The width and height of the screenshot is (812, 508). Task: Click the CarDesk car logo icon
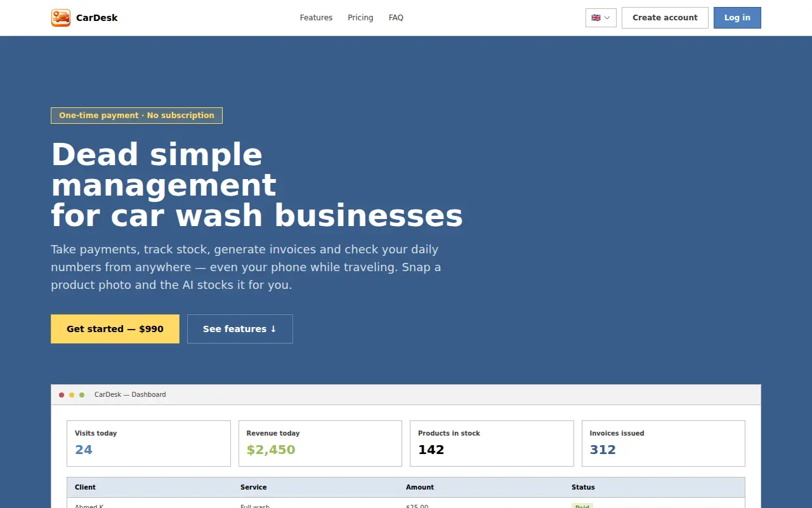[x=61, y=18]
